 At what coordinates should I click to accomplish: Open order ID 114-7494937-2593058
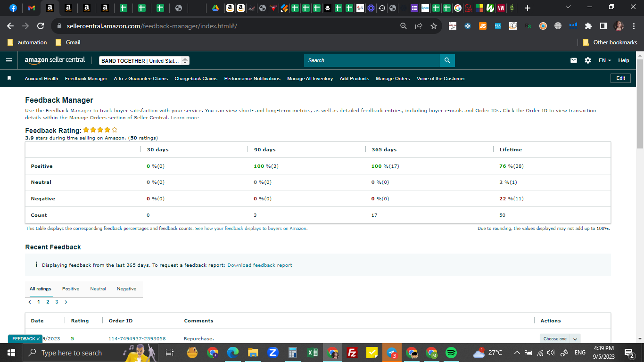[137, 339]
